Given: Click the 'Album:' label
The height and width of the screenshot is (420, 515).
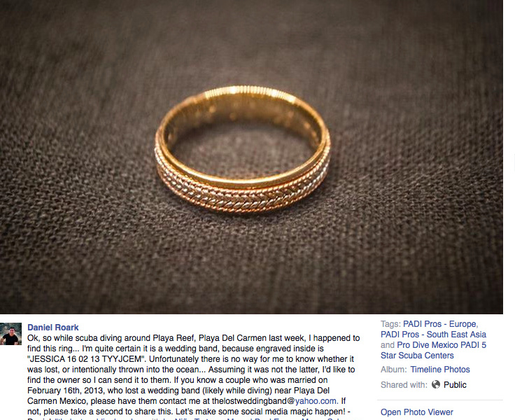Looking at the screenshot, I should (393, 370).
